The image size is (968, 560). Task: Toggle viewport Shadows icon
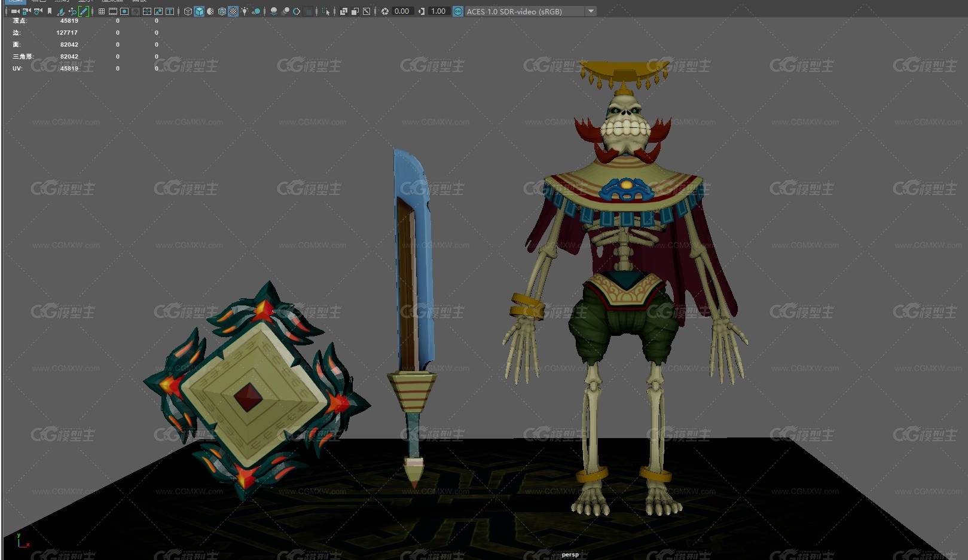pyautogui.click(x=256, y=11)
